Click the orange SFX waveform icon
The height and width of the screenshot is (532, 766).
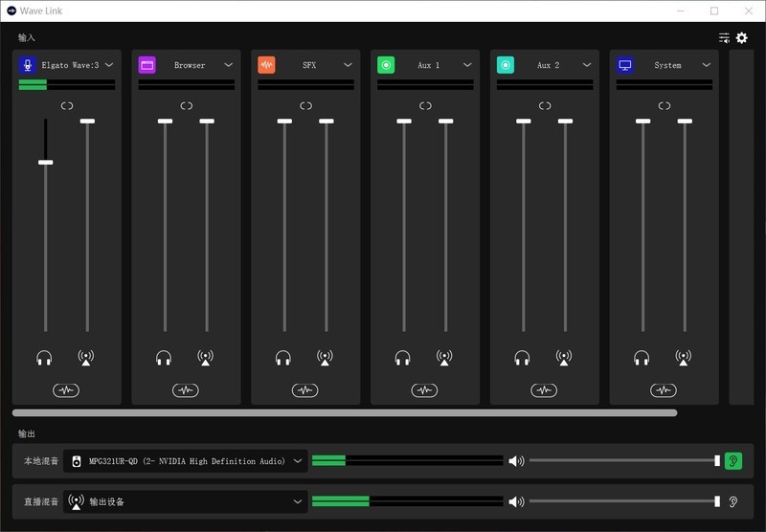point(266,65)
